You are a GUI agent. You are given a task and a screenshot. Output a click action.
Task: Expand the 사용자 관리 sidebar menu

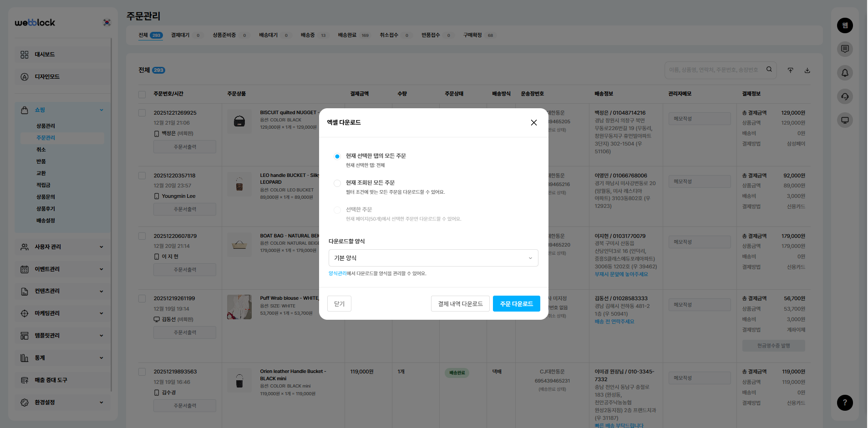pyautogui.click(x=62, y=247)
